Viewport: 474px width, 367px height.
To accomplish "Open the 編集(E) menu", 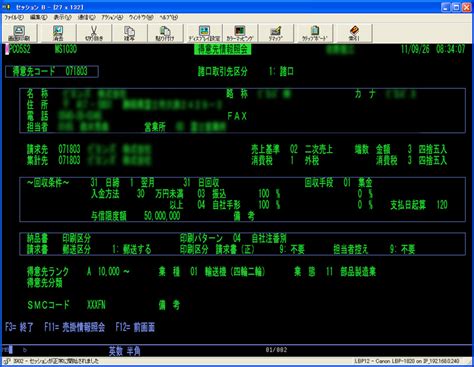I will 39,17.
